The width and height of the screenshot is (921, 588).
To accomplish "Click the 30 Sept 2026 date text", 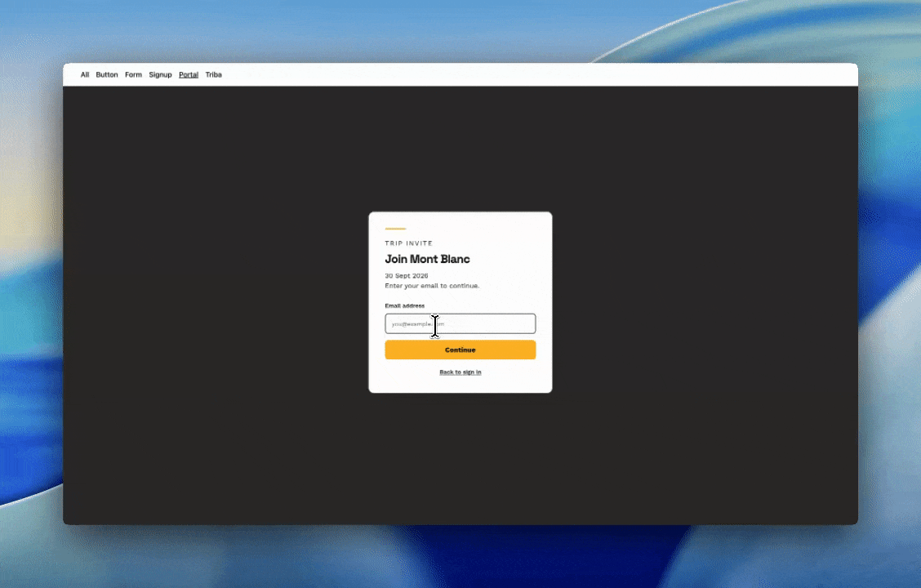I will 407,275.
